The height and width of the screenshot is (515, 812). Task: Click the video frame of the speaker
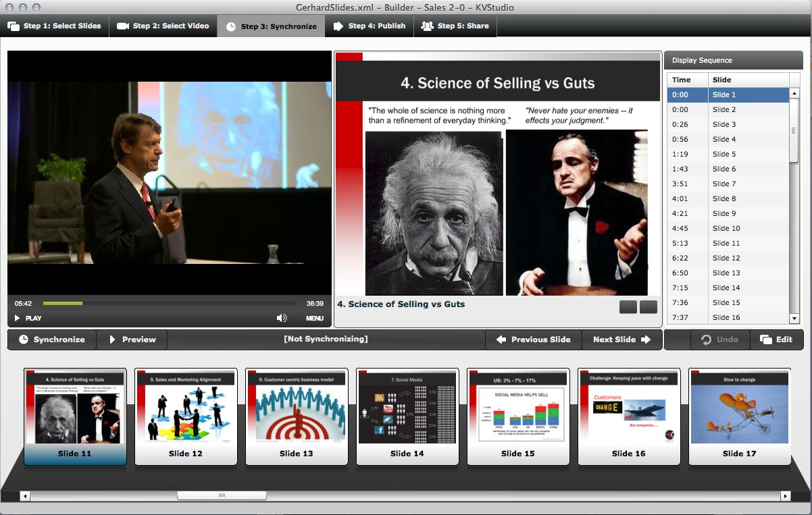[x=170, y=173]
